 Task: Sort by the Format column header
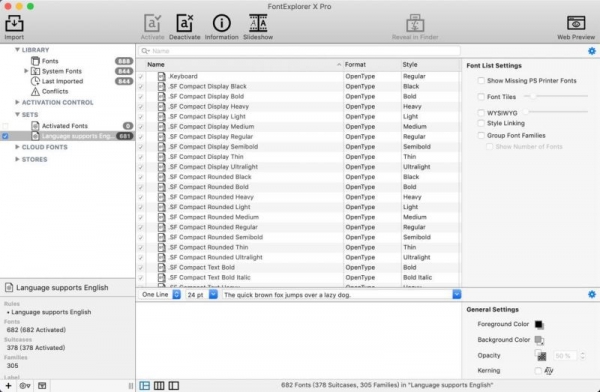click(371, 65)
